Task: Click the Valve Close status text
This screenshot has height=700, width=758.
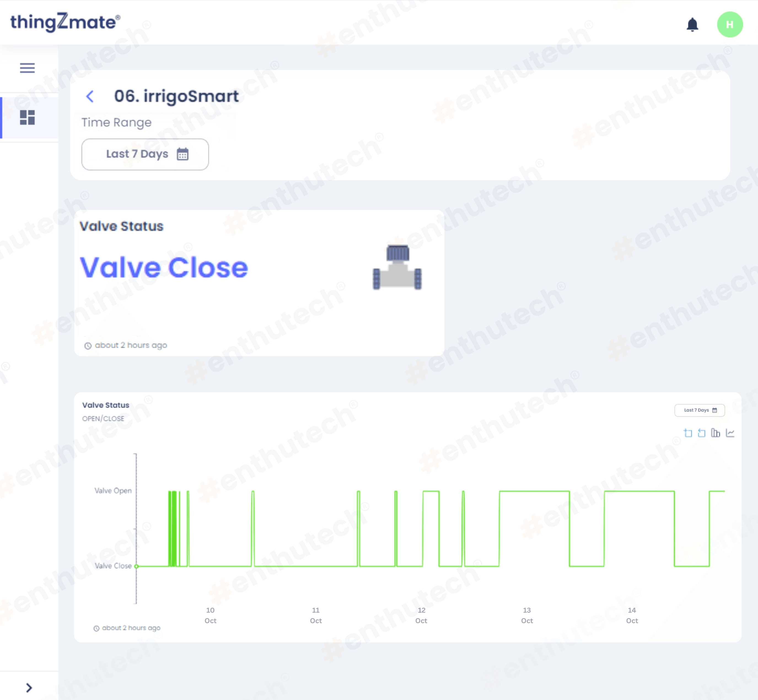Action: [x=164, y=267]
